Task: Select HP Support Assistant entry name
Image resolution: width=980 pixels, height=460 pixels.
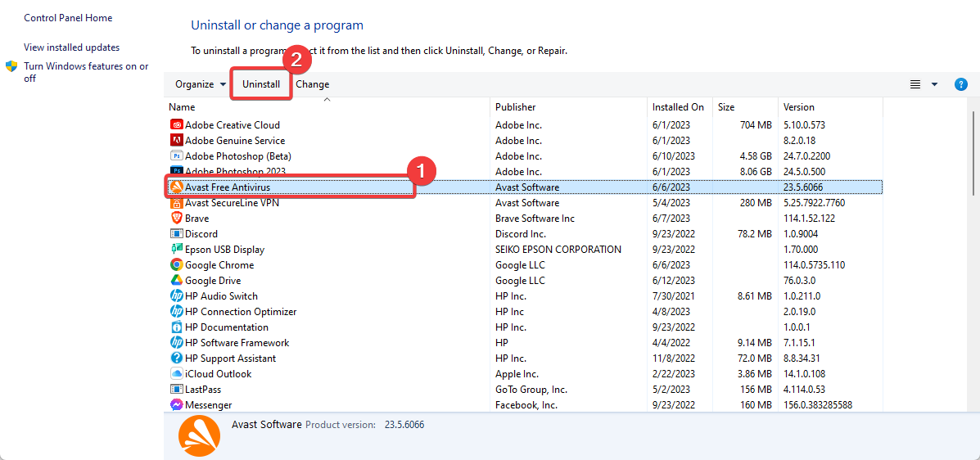Action: [231, 359]
